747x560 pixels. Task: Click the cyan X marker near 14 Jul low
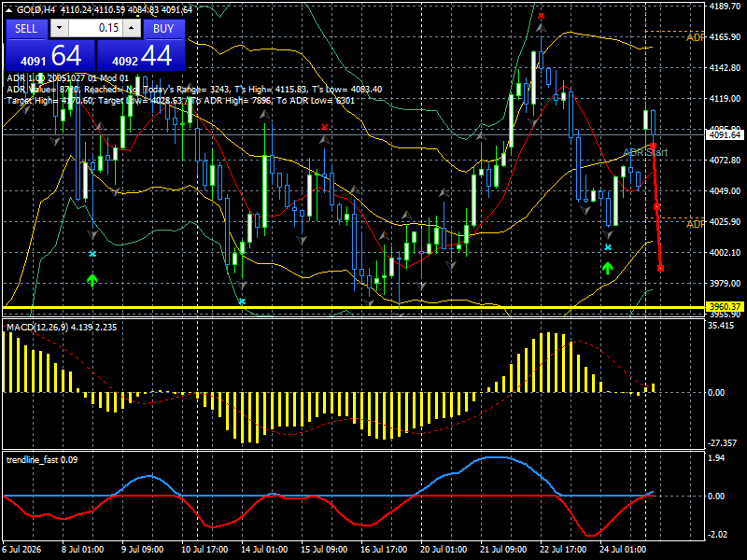pyautogui.click(x=242, y=301)
